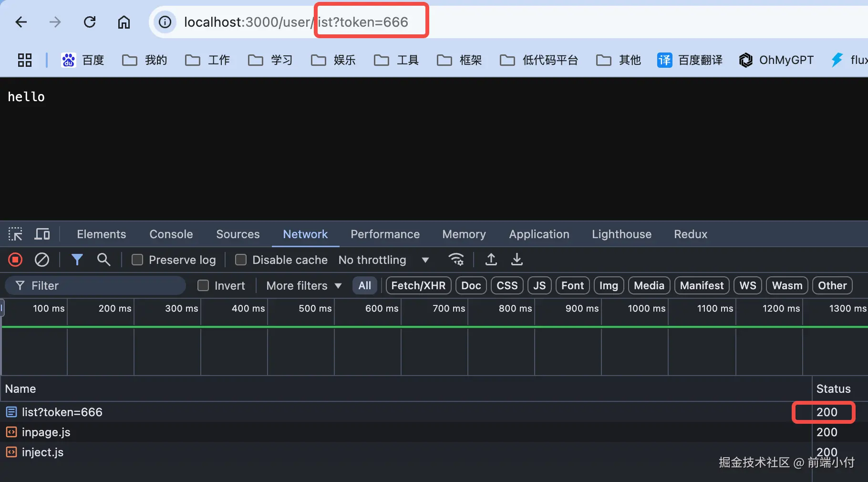Switch to the Elements tab
Viewport: 868px width, 482px height.
tap(102, 234)
